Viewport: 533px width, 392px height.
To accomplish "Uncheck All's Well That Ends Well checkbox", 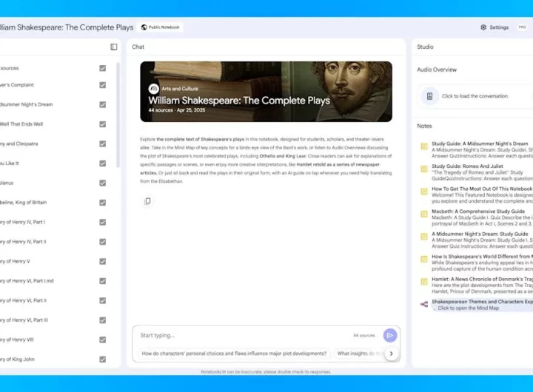I will coord(103,124).
